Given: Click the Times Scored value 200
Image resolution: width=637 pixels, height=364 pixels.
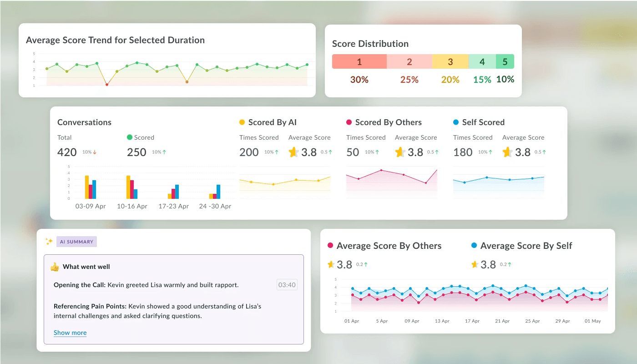Looking at the screenshot, I should (249, 152).
